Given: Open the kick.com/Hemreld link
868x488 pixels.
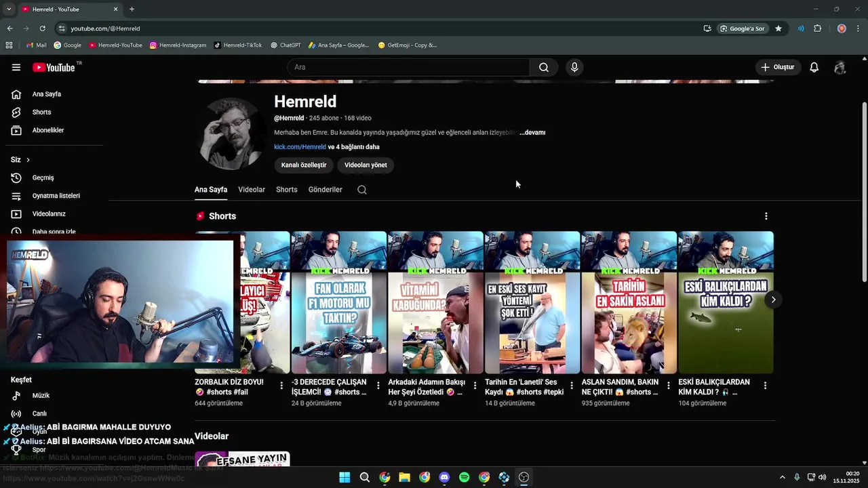Looking at the screenshot, I should [x=300, y=147].
